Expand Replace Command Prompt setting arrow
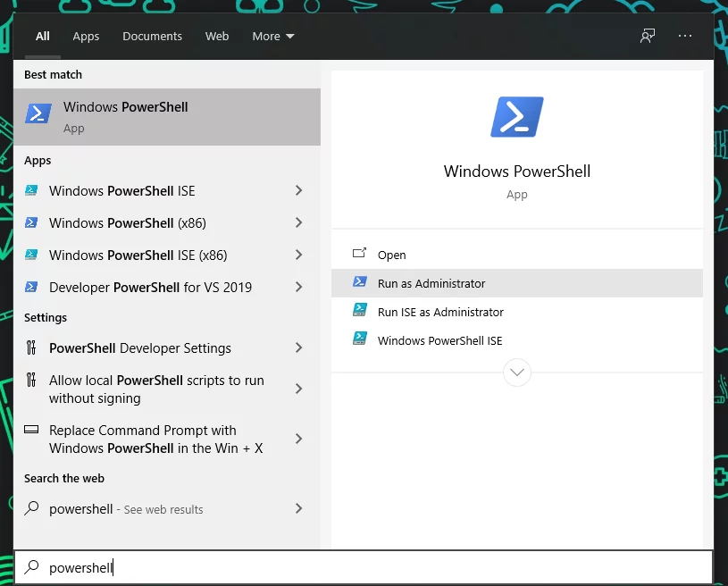The image size is (728, 586). point(298,439)
